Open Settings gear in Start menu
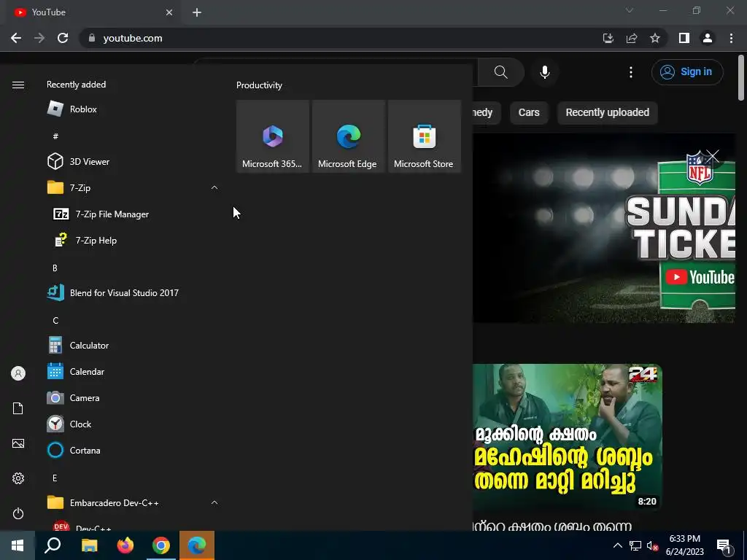747x560 pixels. (18, 478)
